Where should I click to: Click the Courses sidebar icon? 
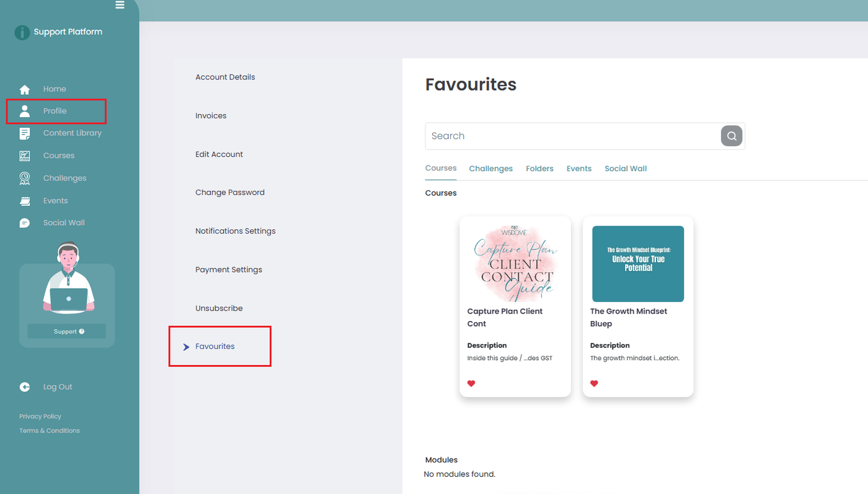(x=25, y=156)
